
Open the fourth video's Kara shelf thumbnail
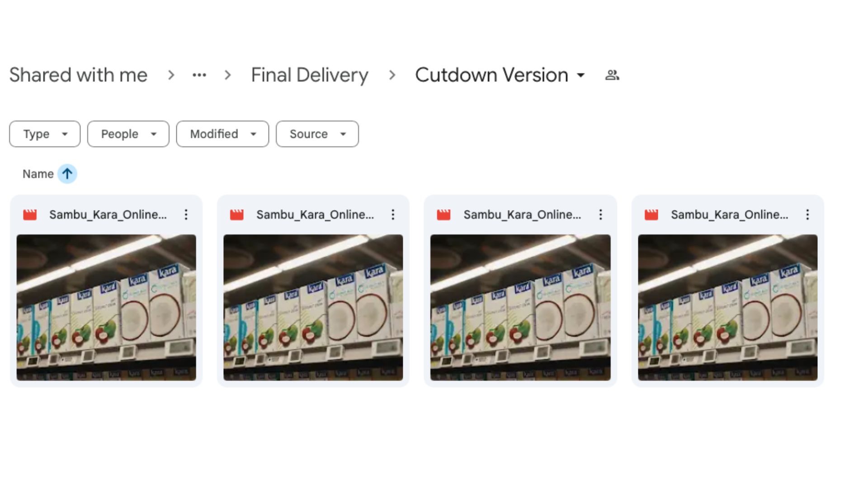[728, 307]
